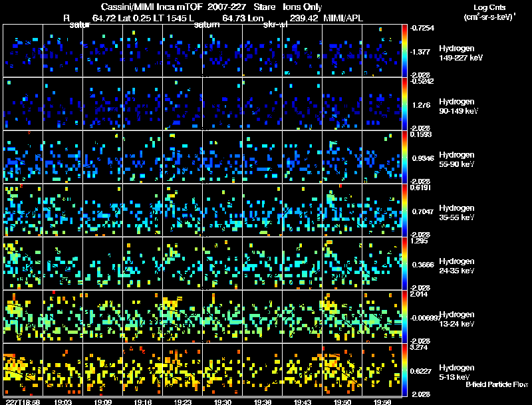Click the '1.295' color scale value
Viewport: 532px width, 405px height.
point(419,241)
